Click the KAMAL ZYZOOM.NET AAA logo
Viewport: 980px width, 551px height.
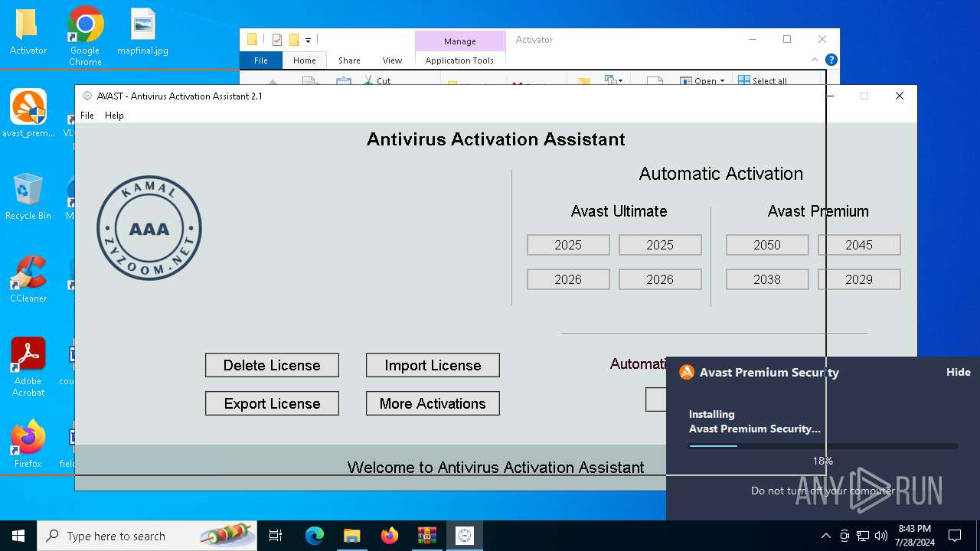[149, 228]
